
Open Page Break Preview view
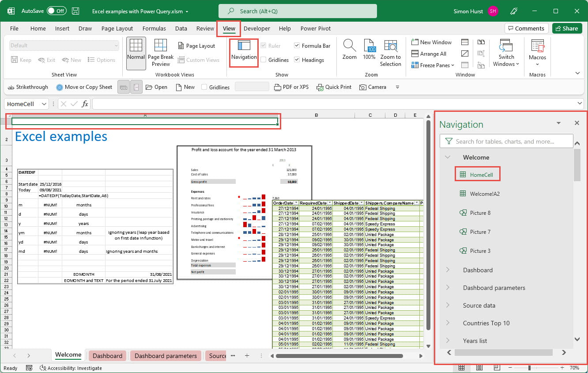161,53
